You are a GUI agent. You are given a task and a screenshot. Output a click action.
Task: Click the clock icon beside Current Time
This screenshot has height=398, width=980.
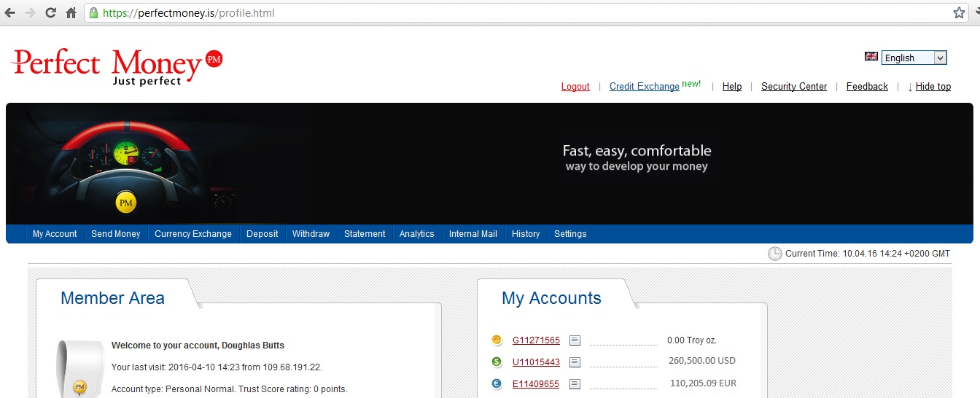click(x=774, y=254)
